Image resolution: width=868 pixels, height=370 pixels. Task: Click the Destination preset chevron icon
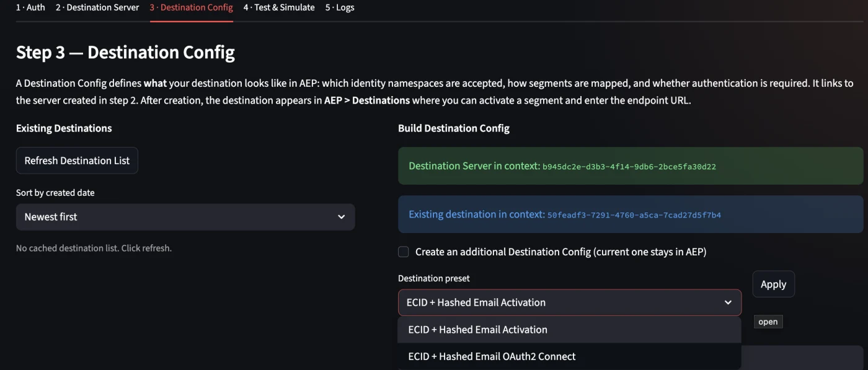coord(728,302)
